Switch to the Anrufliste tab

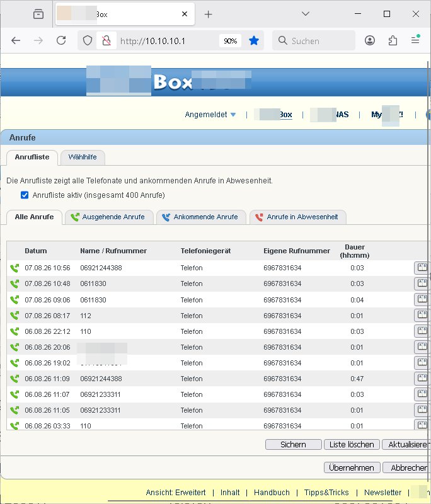click(32, 157)
